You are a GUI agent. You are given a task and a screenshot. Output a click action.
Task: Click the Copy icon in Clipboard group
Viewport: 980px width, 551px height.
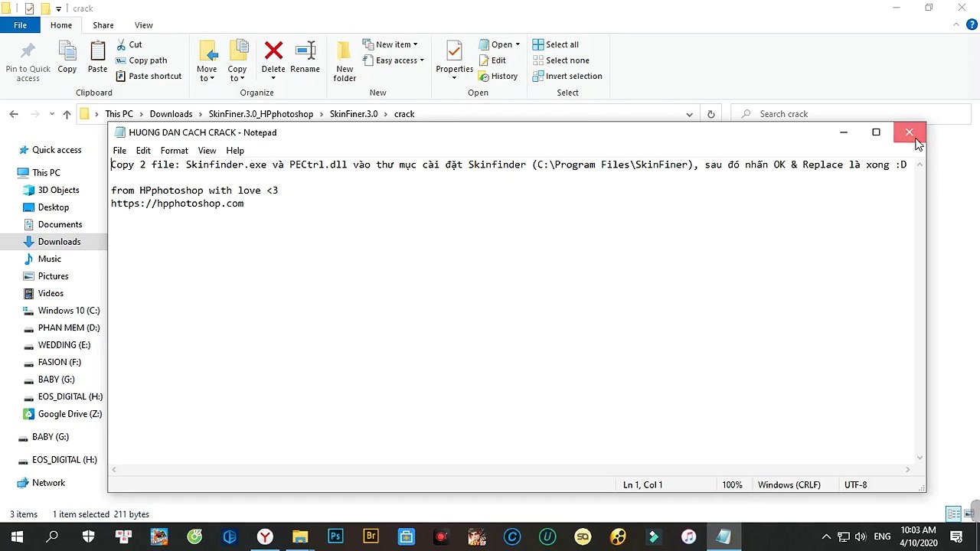tap(67, 52)
